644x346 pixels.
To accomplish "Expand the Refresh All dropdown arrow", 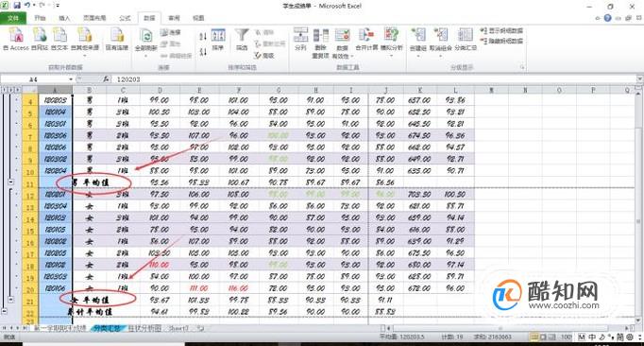I will pyautogui.click(x=146, y=55).
